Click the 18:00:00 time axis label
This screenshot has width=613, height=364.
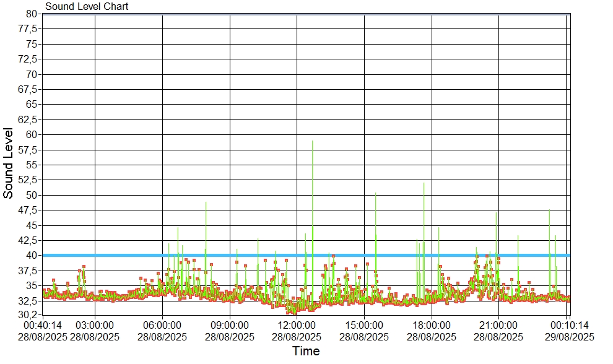[432, 325]
